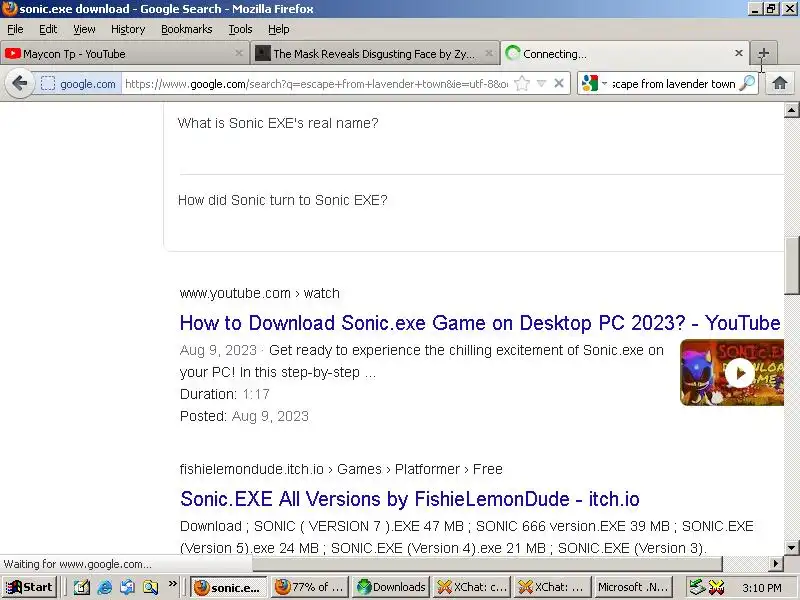The image size is (800, 600).
Task: Switch to the '77% of ...' taskbar window
Action: click(310, 587)
